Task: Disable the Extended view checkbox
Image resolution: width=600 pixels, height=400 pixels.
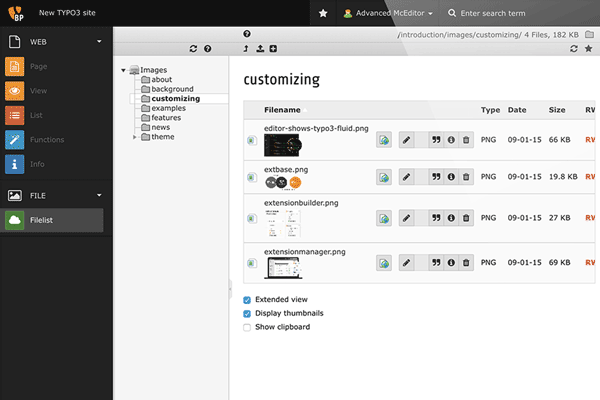Action: tap(248, 299)
